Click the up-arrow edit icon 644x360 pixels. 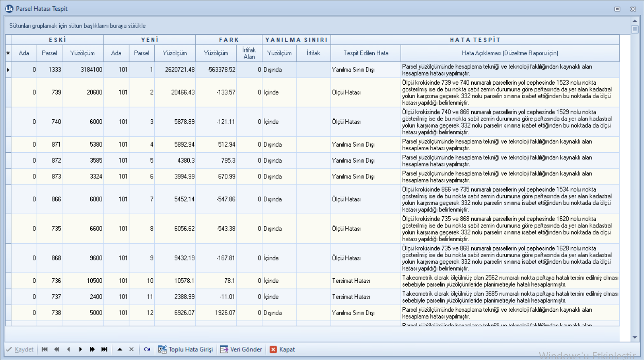coord(120,349)
